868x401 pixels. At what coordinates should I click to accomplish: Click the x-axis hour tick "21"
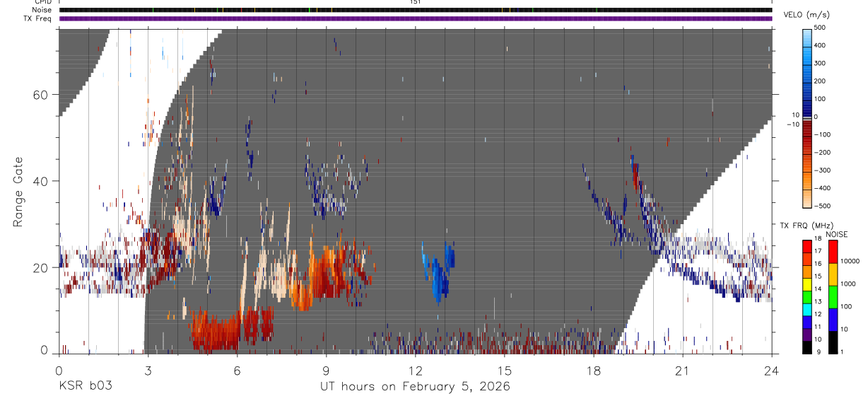click(683, 370)
